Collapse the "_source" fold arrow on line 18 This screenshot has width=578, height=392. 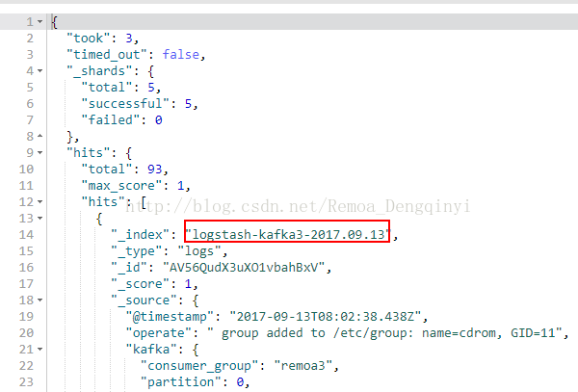pos(39,300)
